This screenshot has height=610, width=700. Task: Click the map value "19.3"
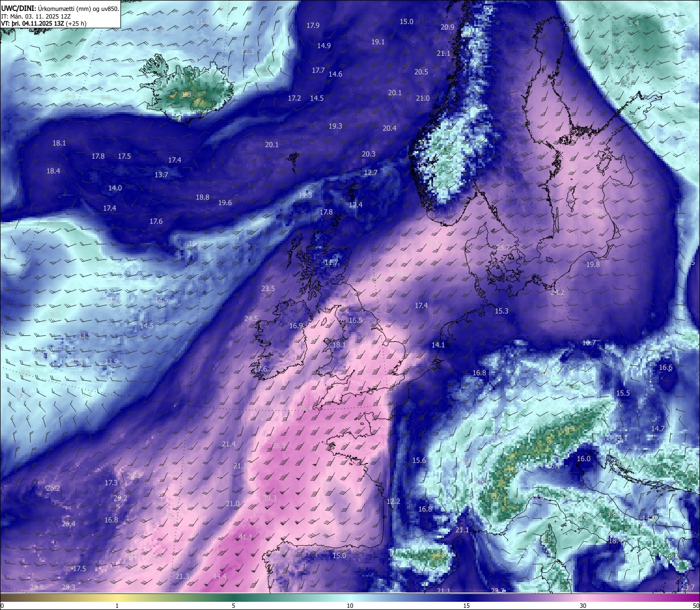(335, 126)
